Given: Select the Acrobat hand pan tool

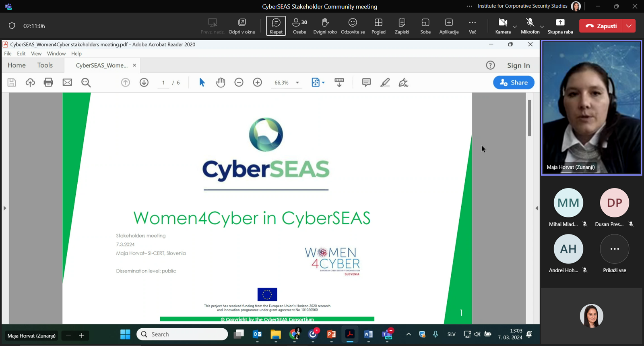Looking at the screenshot, I should tap(220, 83).
